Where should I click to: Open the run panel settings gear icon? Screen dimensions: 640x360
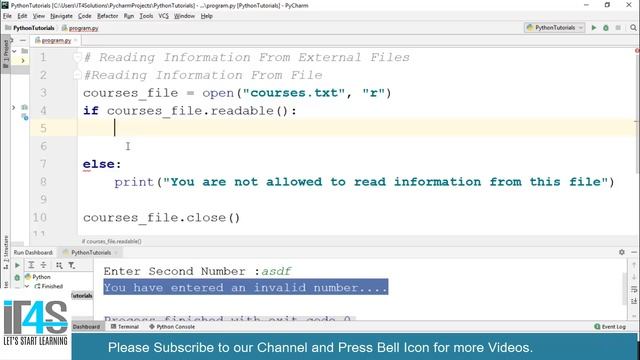click(x=622, y=252)
